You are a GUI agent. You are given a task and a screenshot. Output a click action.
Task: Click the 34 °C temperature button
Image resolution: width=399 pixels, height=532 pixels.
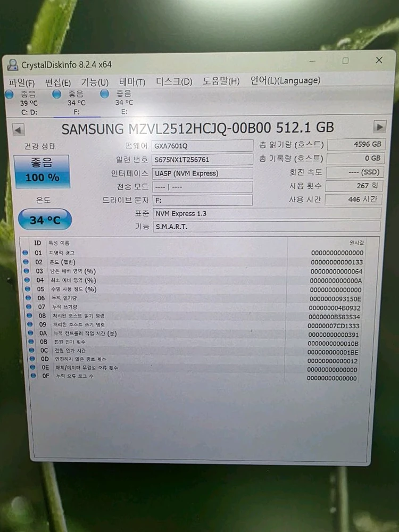point(45,220)
